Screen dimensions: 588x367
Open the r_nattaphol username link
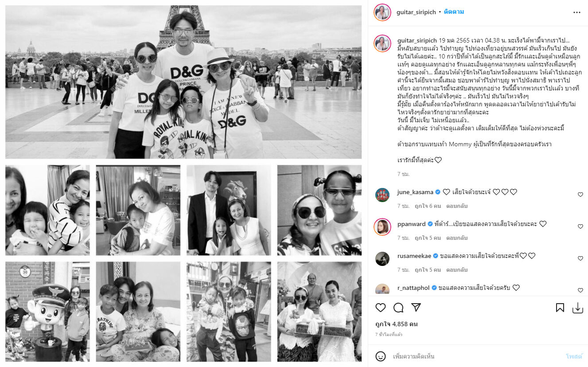click(x=413, y=288)
